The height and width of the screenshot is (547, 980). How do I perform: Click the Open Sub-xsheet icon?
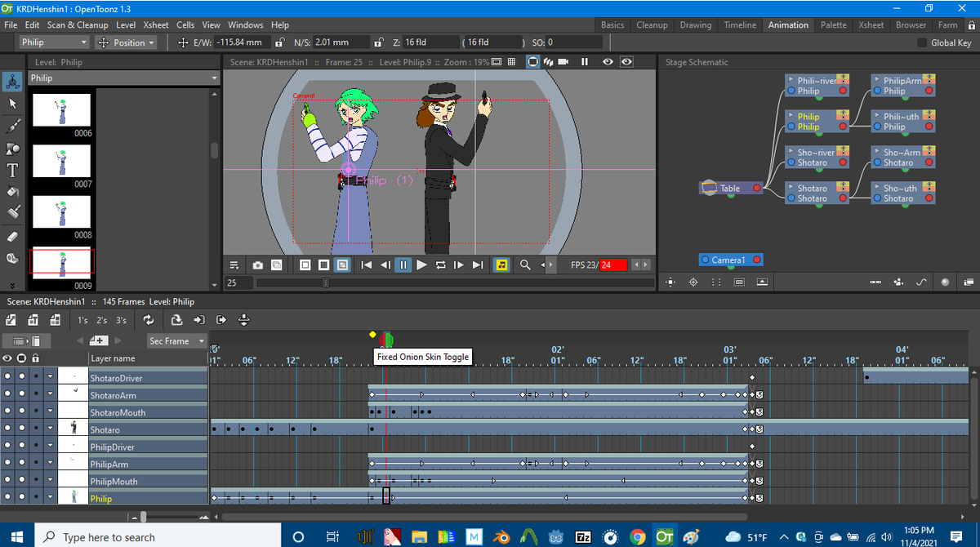click(x=199, y=320)
